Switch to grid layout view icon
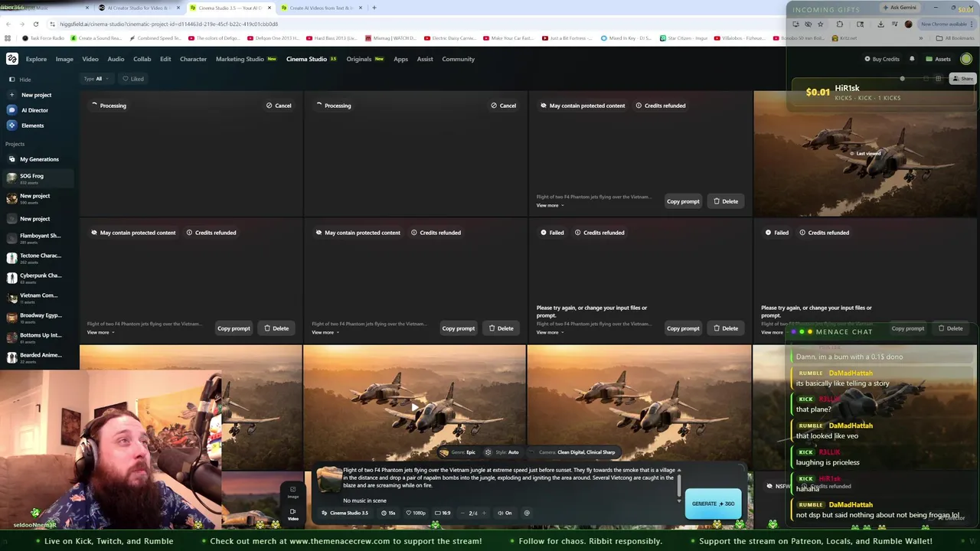Screen dimensions: 980x551 point(938,79)
